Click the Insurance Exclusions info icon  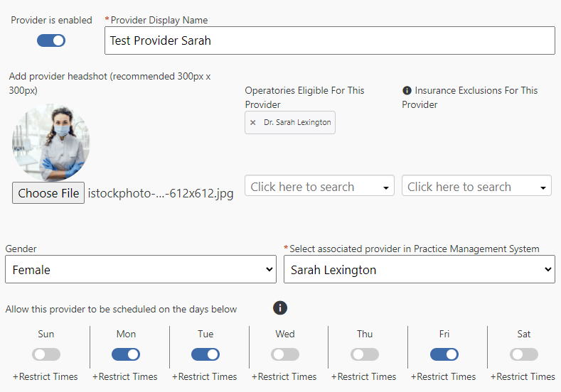(x=407, y=90)
